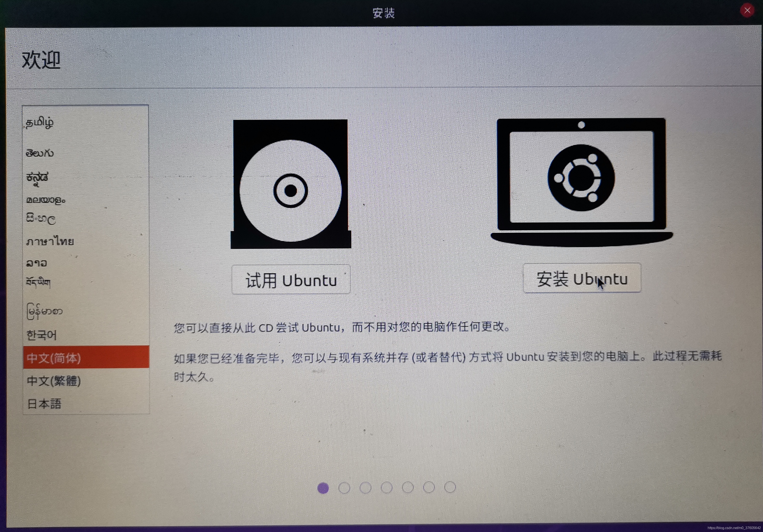Select 日本語 in the language list
This screenshot has height=532, width=763.
pyautogui.click(x=86, y=404)
